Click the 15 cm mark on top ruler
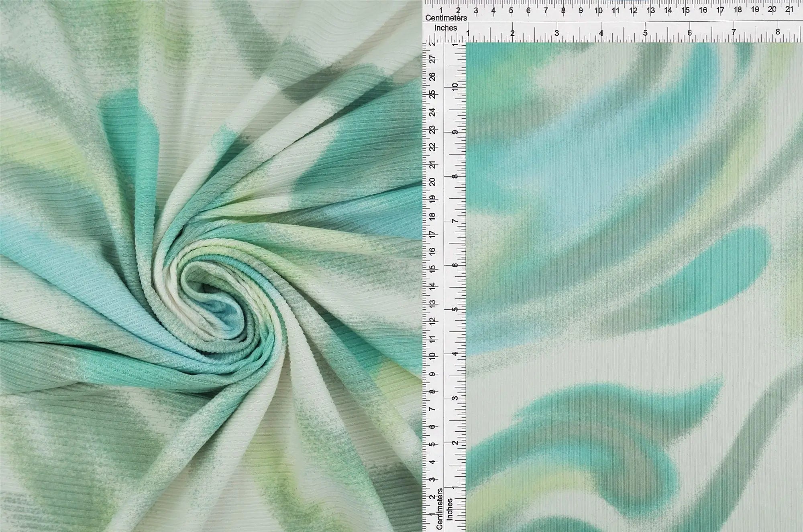The height and width of the screenshot is (532, 803). (685, 11)
